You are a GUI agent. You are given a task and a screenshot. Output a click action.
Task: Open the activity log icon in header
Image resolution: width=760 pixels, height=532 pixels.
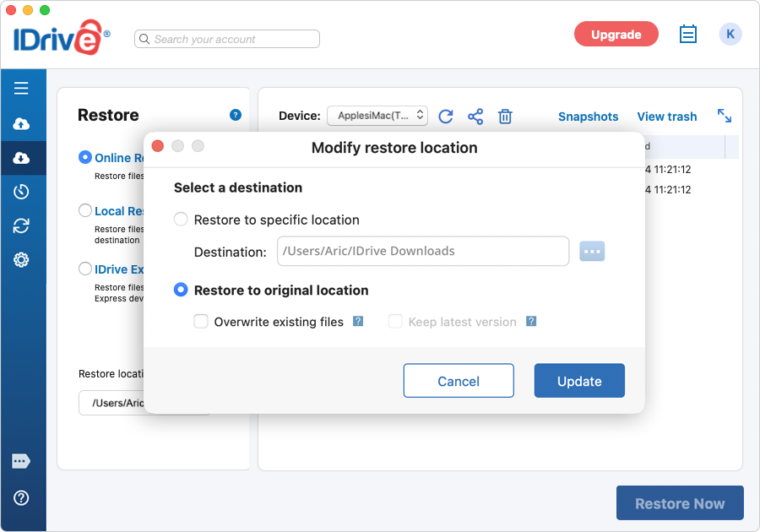coord(688,35)
